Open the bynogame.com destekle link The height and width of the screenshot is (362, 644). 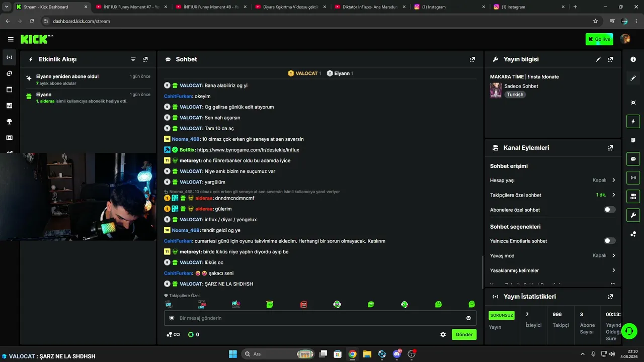(x=248, y=150)
